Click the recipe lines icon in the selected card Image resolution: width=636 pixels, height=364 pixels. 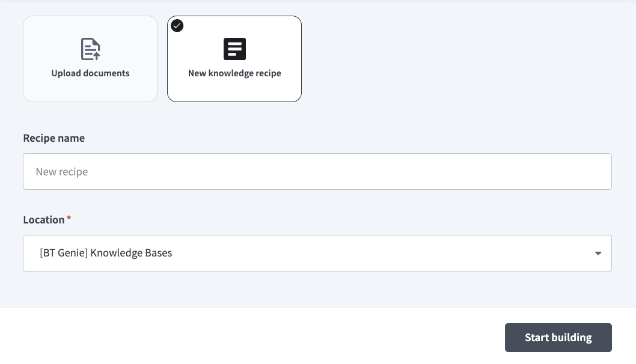click(x=234, y=49)
